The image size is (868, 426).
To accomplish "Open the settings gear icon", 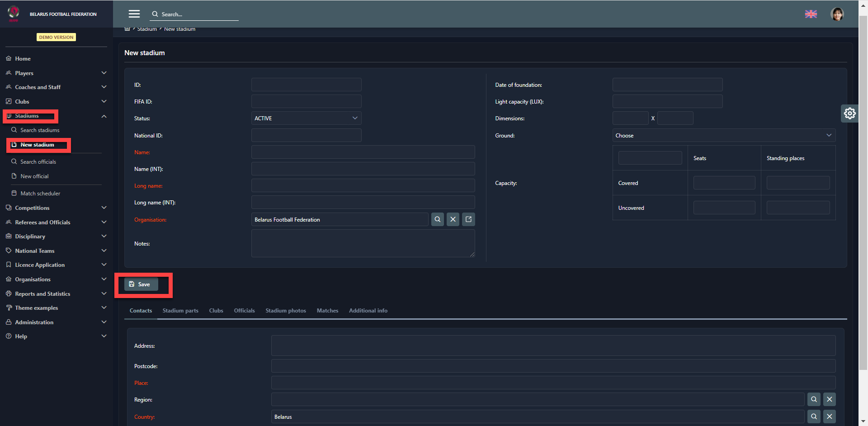I will pyautogui.click(x=849, y=113).
